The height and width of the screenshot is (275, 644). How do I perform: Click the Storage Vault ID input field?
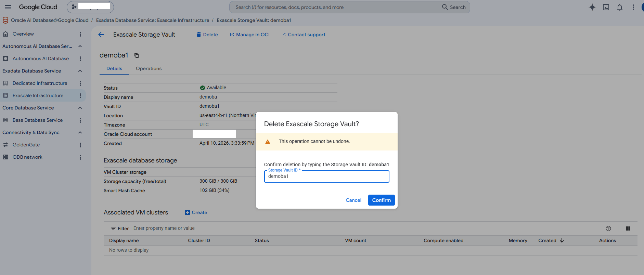coord(327,176)
